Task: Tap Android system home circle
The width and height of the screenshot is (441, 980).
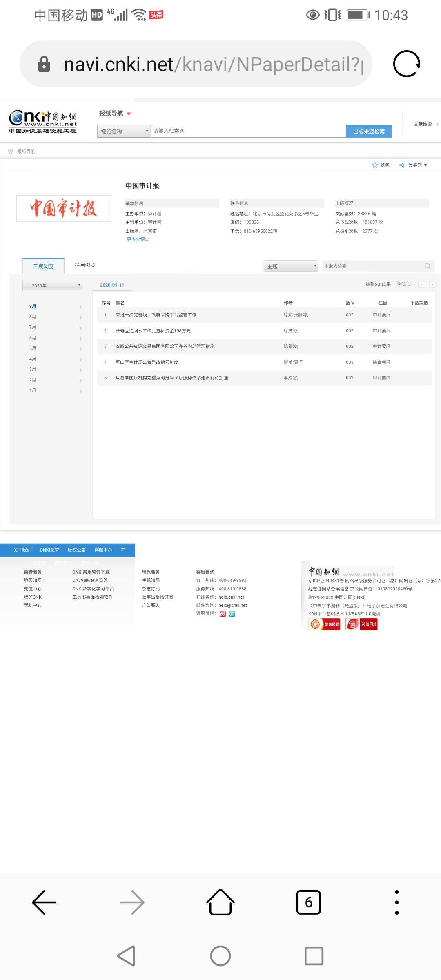Action: (x=220, y=956)
